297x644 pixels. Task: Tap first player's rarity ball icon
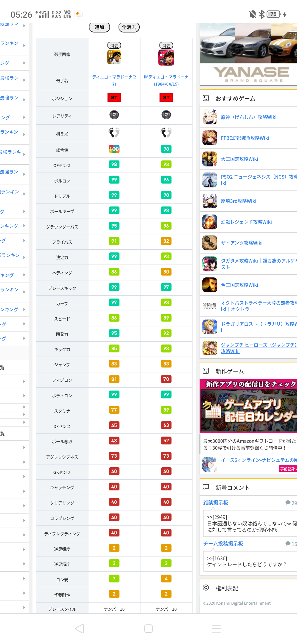point(114,115)
